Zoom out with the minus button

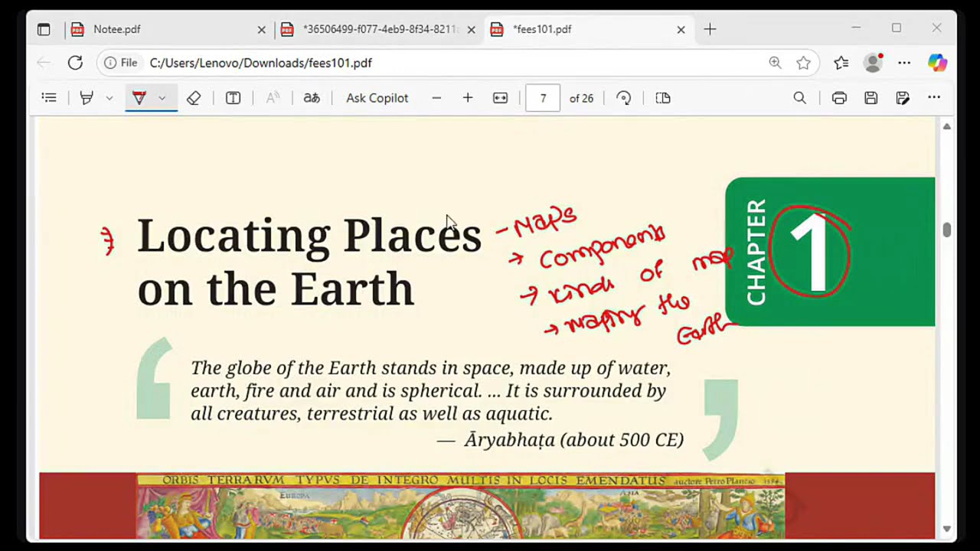436,98
